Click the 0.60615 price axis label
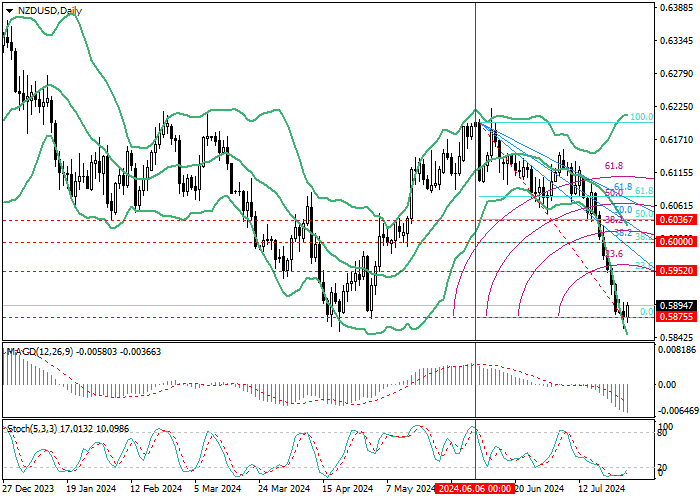The width and height of the screenshot is (700, 500). (676, 205)
